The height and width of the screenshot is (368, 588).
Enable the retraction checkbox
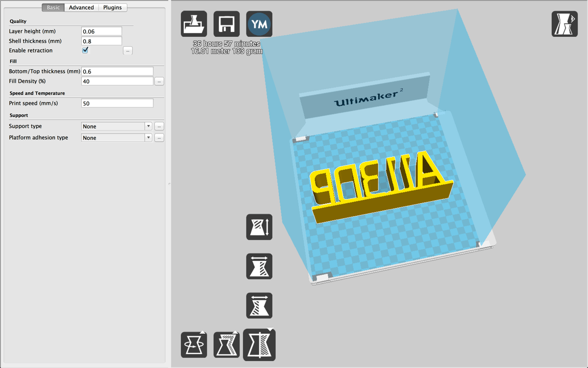tap(85, 50)
